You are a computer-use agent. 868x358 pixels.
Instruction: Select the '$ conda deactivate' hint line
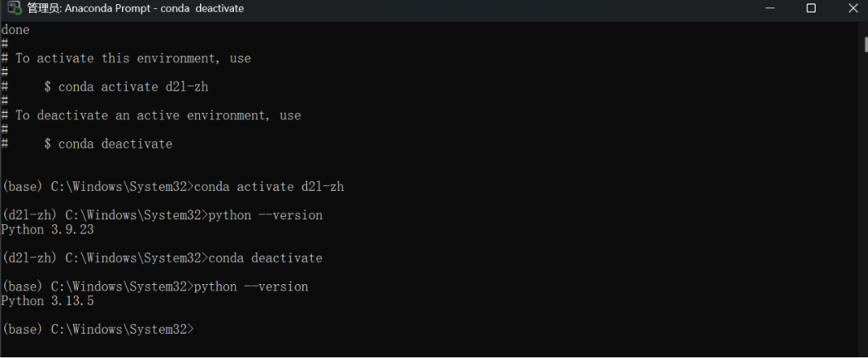point(108,144)
